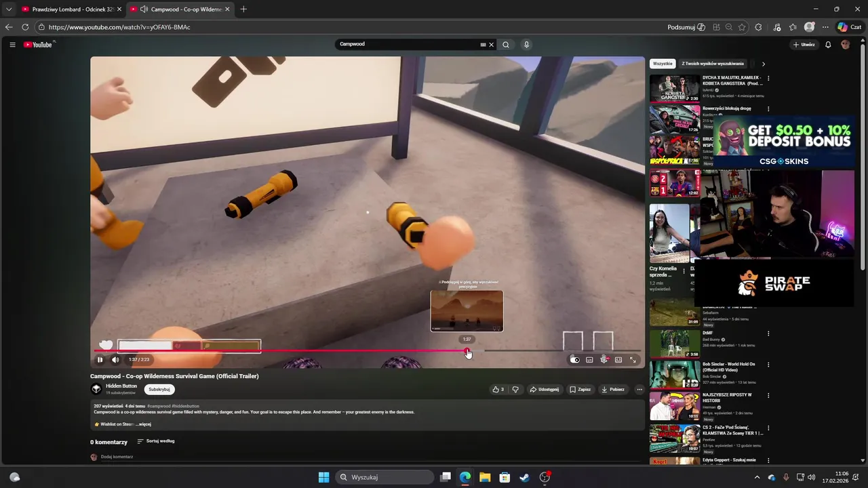Clear the Campwood search text with X
868x488 pixels.
pos(492,45)
